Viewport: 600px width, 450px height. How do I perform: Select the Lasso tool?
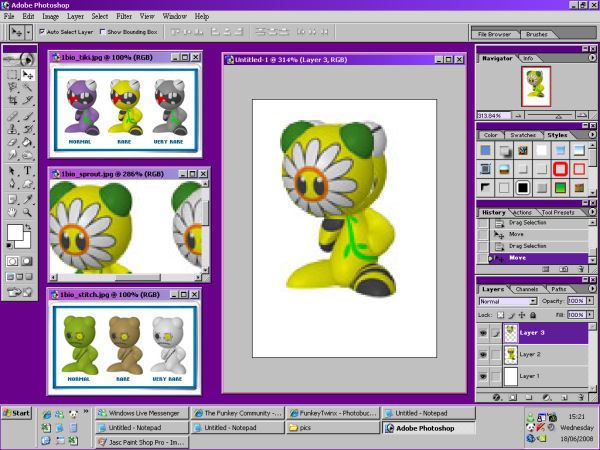pyautogui.click(x=13, y=88)
